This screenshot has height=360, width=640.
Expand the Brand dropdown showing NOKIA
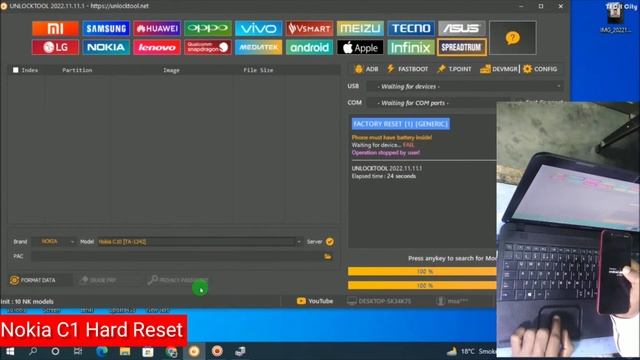point(55,242)
